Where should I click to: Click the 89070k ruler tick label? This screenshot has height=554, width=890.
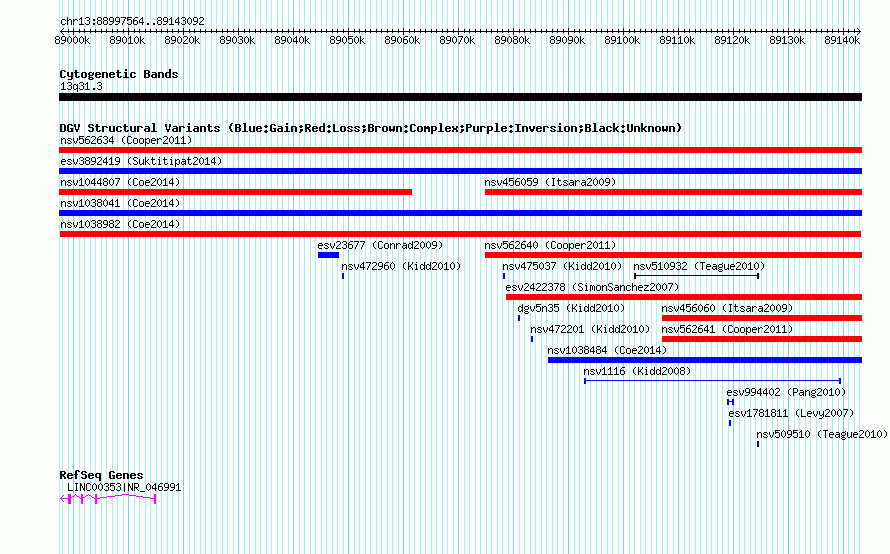pyautogui.click(x=457, y=40)
